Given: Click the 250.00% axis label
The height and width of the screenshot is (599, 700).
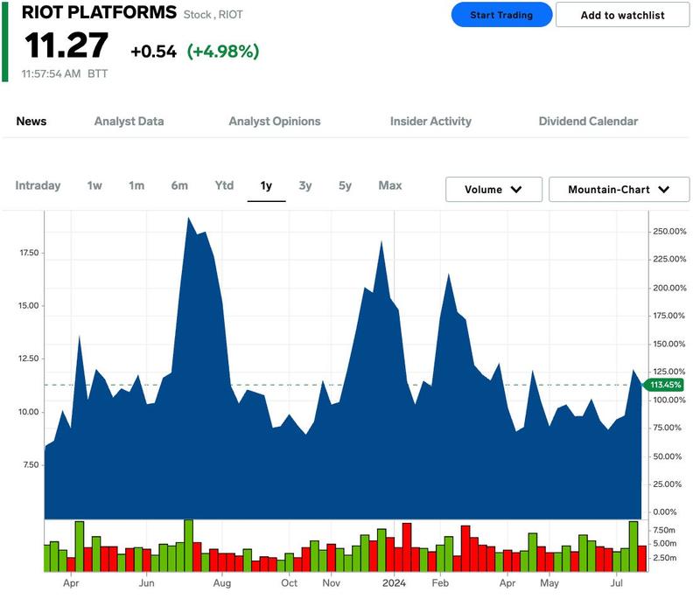Looking at the screenshot, I should tap(669, 232).
